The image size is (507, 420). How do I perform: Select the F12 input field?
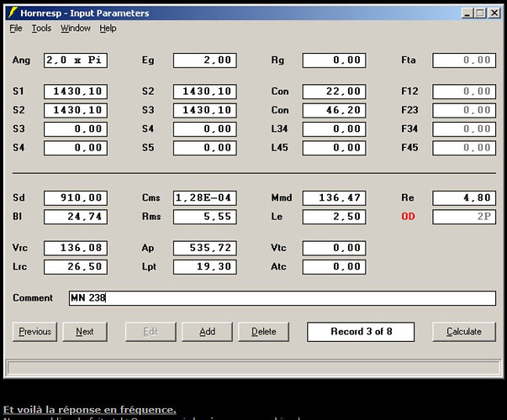(464, 92)
